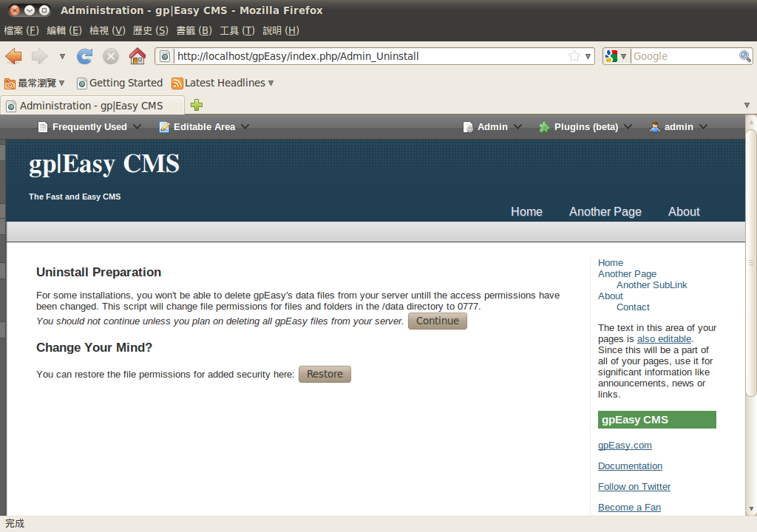The image size is (757, 532).
Task: Open a new tab with the green plus
Action: pyautogui.click(x=197, y=105)
